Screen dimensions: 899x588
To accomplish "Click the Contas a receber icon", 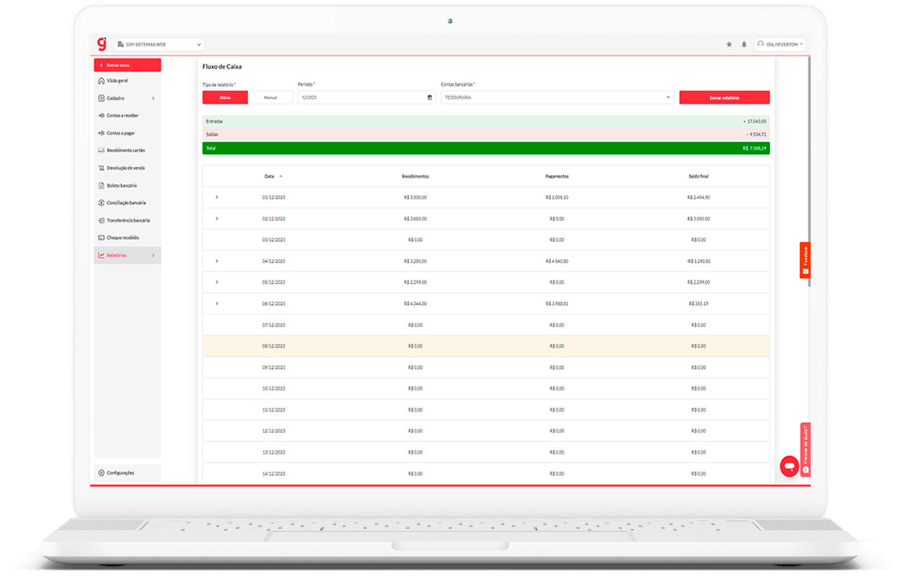I will 101,116.
